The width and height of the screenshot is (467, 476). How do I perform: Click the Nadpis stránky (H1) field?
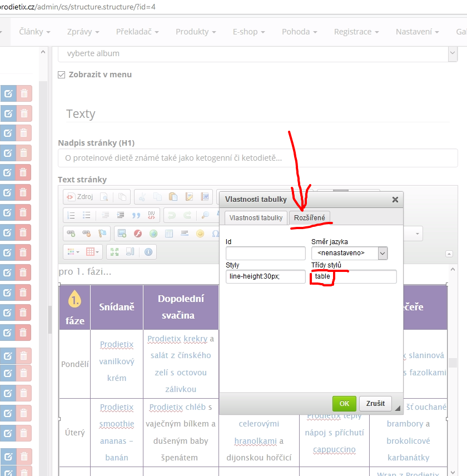pyautogui.click(x=257, y=158)
